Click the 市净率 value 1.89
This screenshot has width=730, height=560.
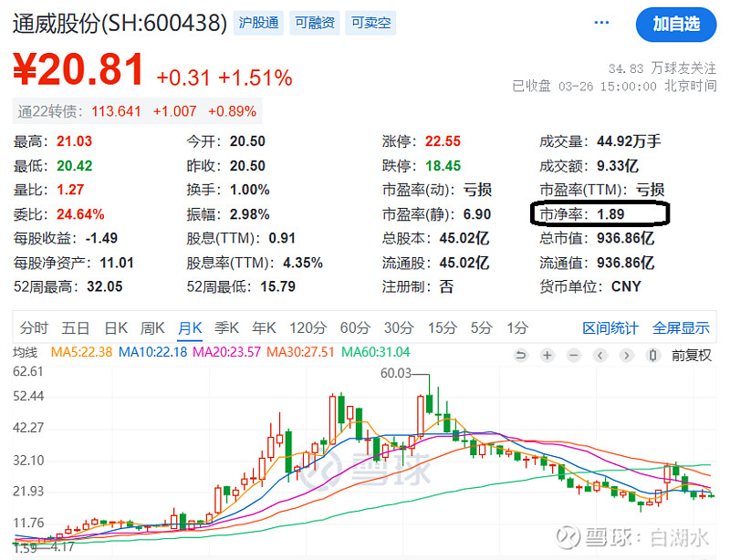click(x=610, y=214)
